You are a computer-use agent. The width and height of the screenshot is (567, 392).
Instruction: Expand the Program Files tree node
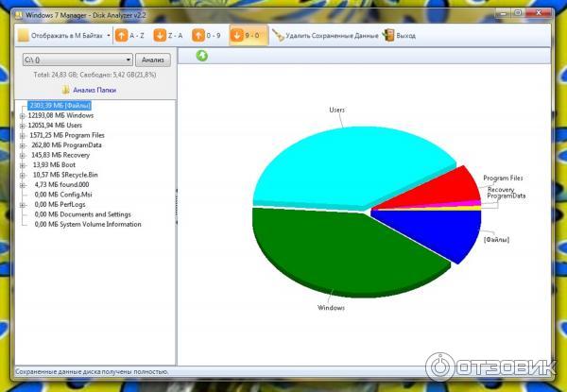(22, 135)
